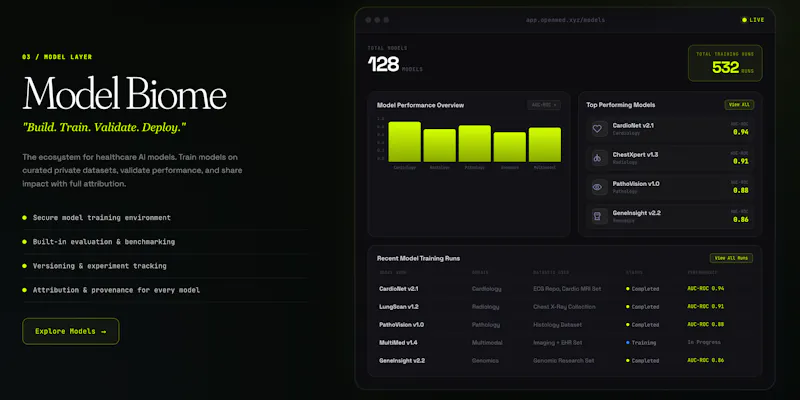Click the eye icon beside PathoVision v1.0
This screenshot has height=400, width=800.
point(597,187)
